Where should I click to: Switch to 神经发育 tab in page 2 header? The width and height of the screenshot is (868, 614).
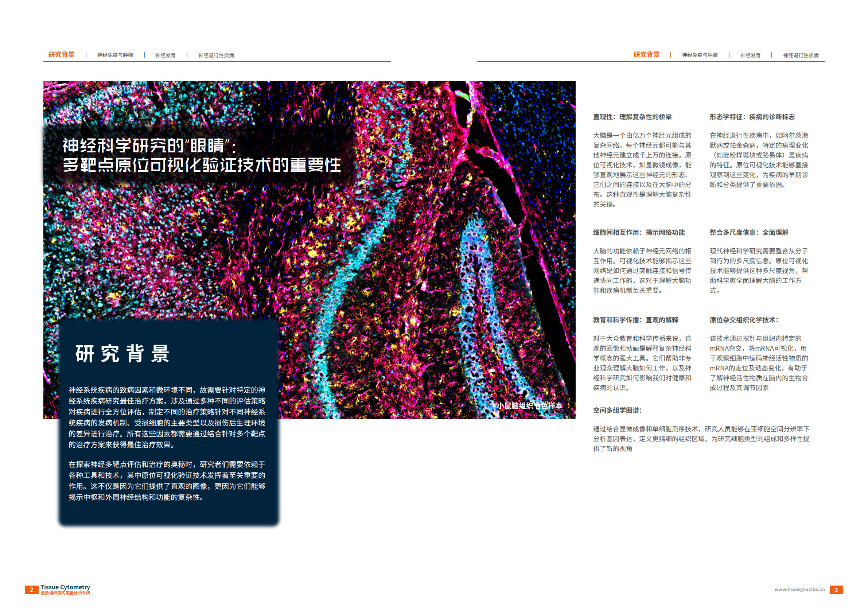(x=165, y=55)
